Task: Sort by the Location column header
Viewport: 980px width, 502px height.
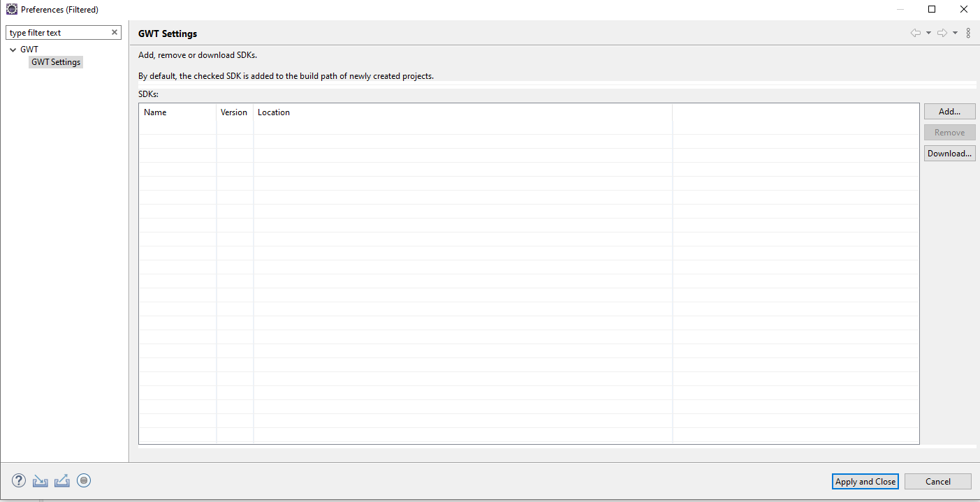Action: 462,112
